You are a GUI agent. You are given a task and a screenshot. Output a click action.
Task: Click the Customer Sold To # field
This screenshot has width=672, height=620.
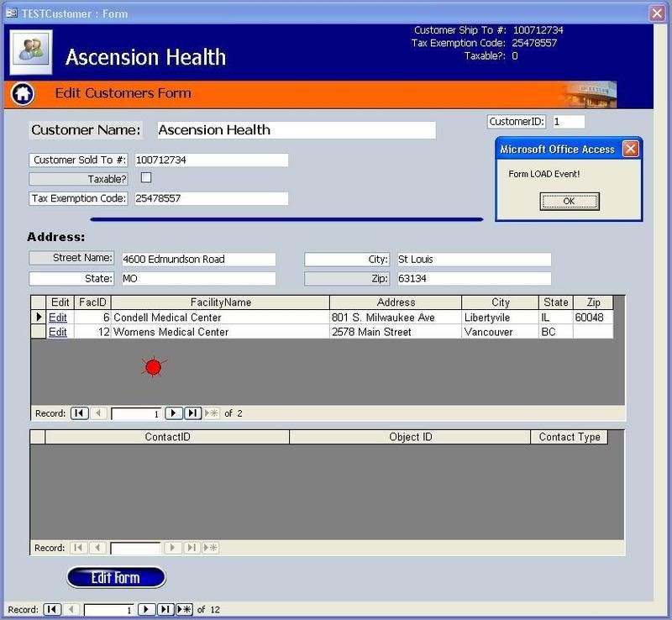pyautogui.click(x=212, y=160)
